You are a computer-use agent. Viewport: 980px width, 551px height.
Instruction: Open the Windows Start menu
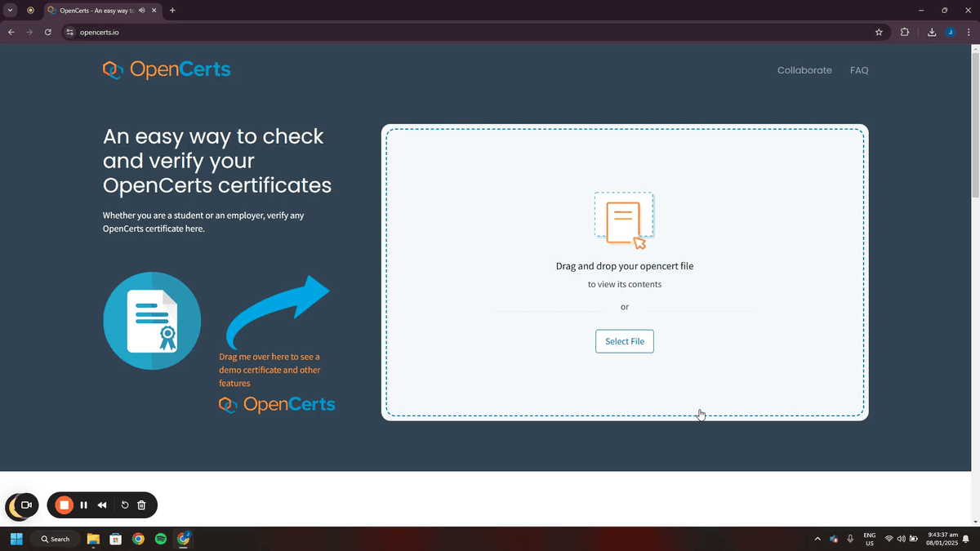[x=16, y=539]
